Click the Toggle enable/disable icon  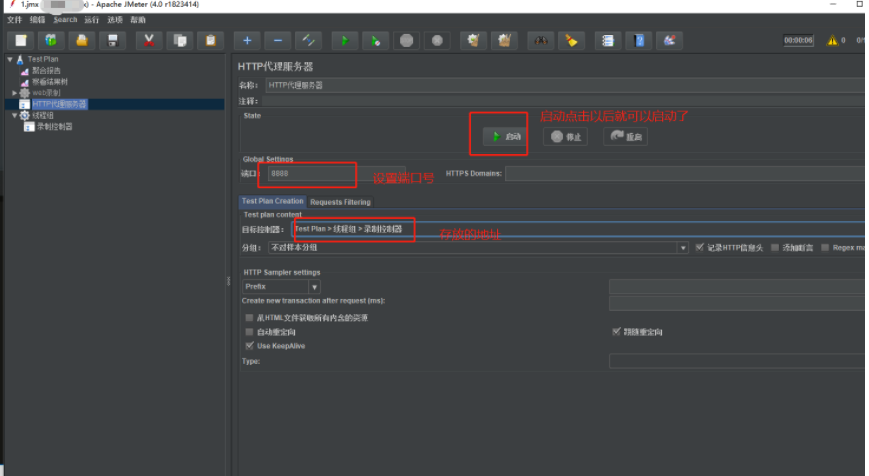308,40
